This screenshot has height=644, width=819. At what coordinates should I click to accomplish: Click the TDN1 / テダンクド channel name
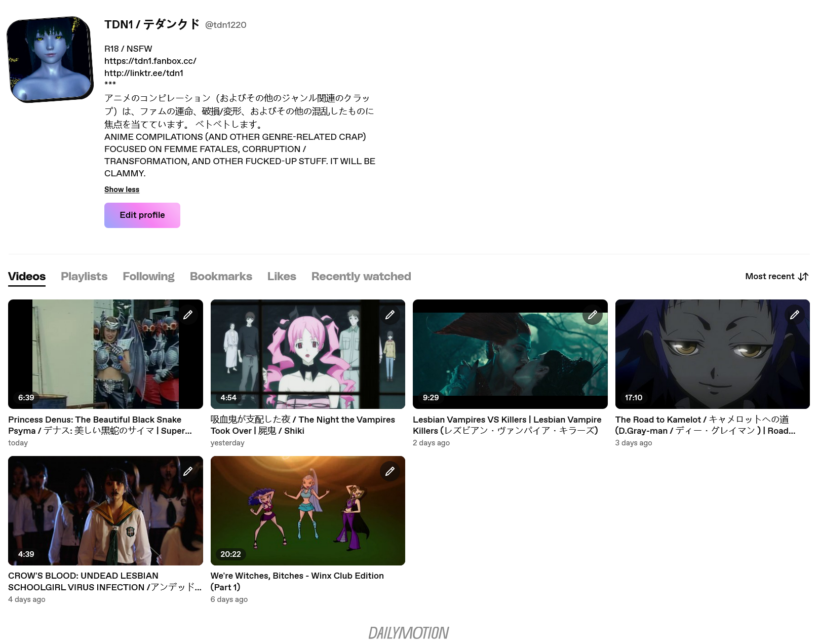[152, 24]
